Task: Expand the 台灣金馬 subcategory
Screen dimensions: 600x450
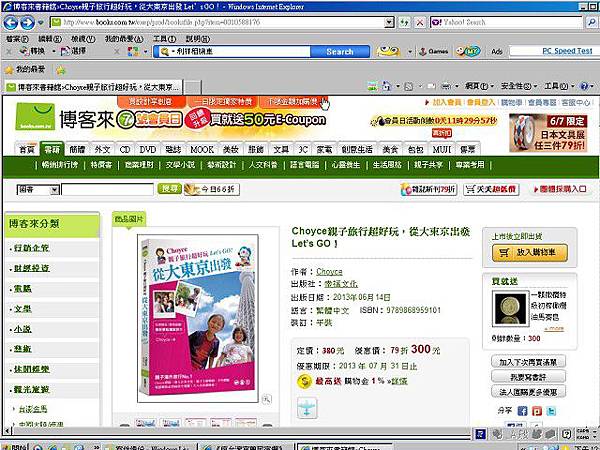Action: click(33, 409)
